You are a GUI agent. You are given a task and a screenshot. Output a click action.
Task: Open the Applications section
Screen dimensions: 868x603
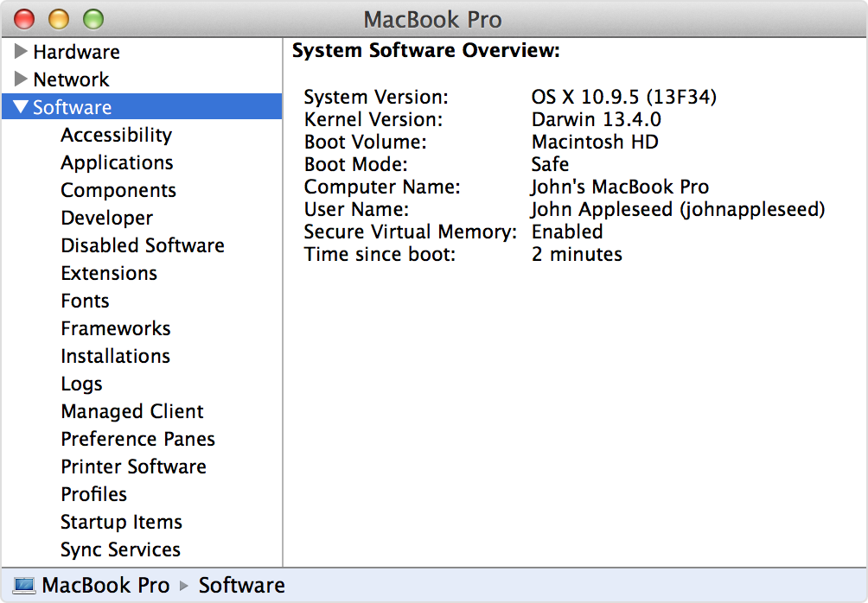[117, 162]
